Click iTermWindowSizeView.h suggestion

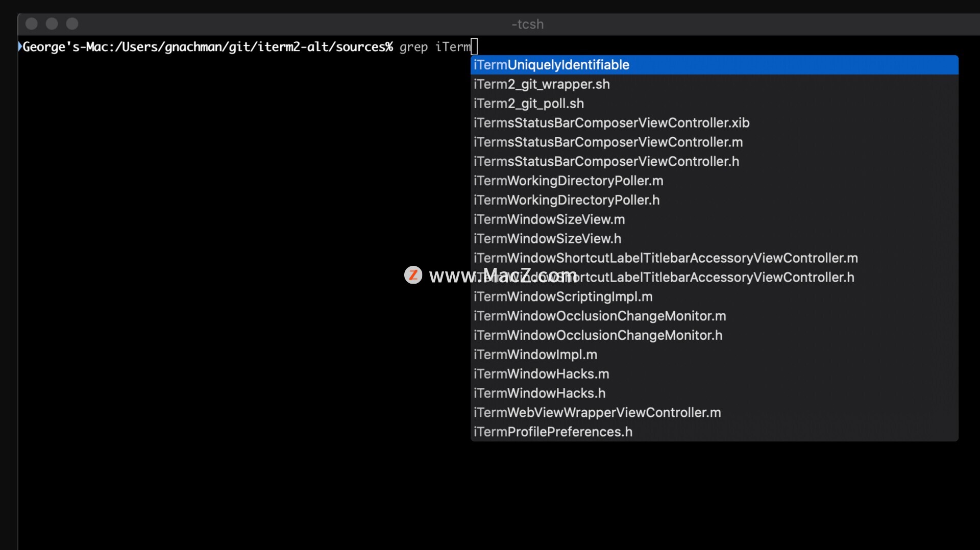[x=714, y=239]
